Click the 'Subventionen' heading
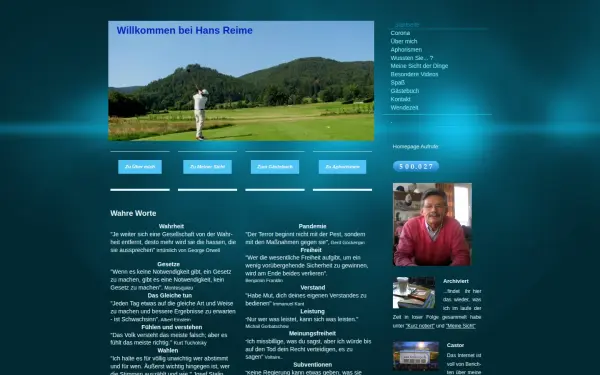 click(313, 365)
